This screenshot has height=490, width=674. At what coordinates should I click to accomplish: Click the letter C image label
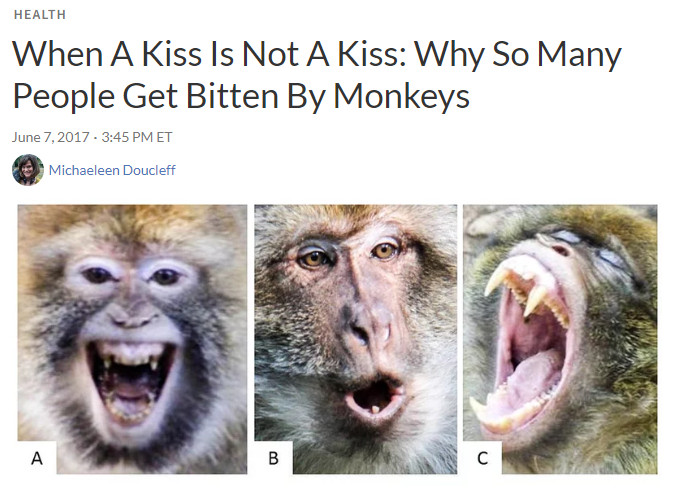pos(482,458)
